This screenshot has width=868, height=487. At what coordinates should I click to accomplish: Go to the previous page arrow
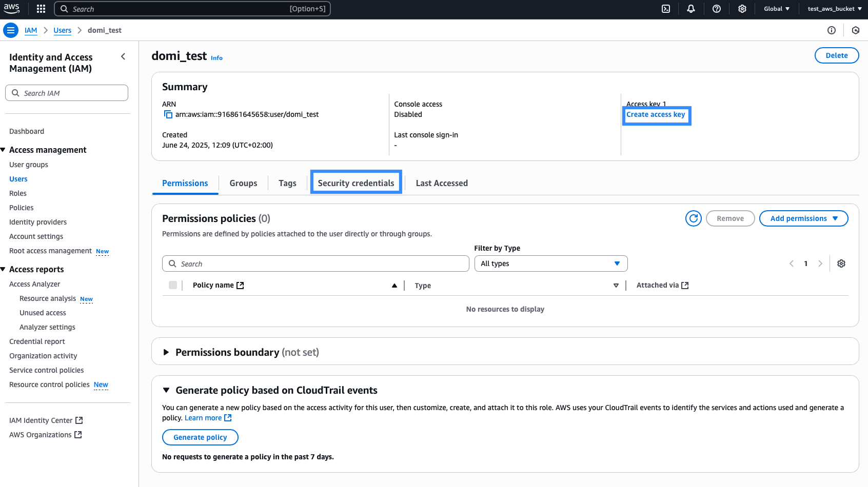pos(792,263)
